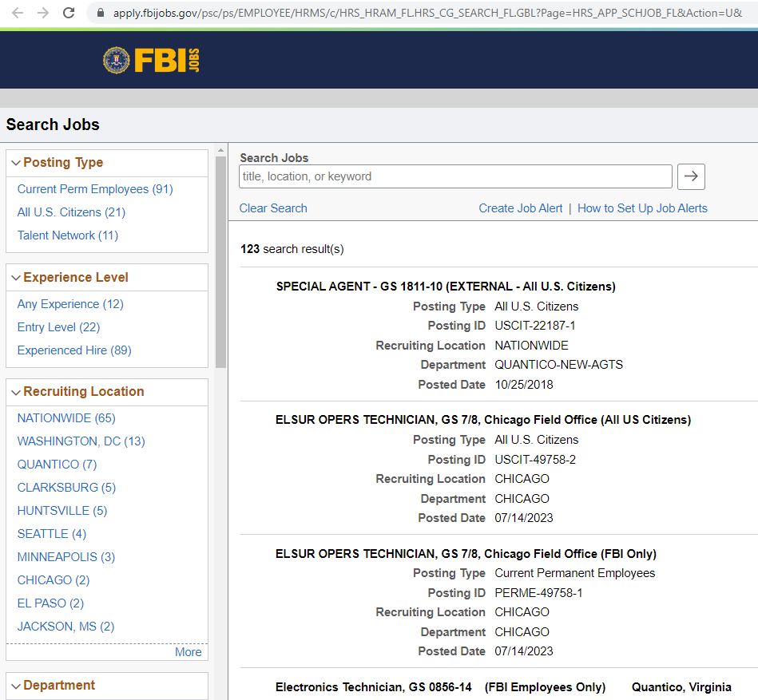The image size is (758, 700).
Task: Filter location by NATIONWIDE (65)
Action: [66, 418]
